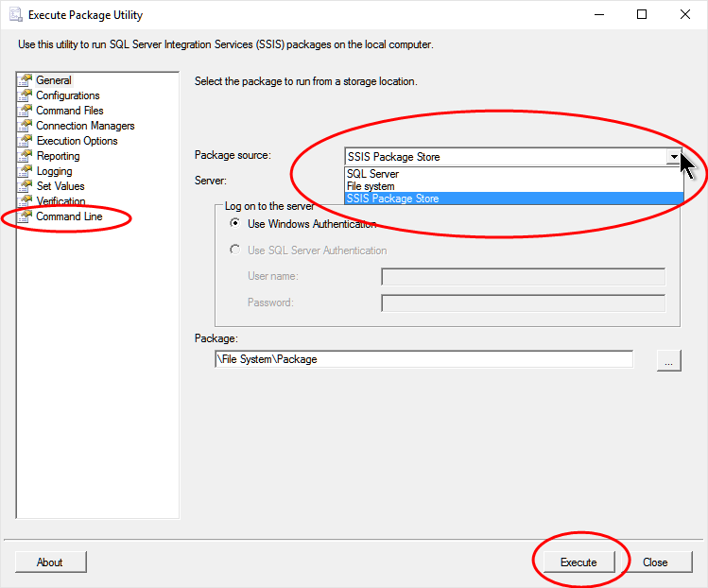This screenshot has width=708, height=588.
Task: Click the Password field
Action: click(x=524, y=303)
